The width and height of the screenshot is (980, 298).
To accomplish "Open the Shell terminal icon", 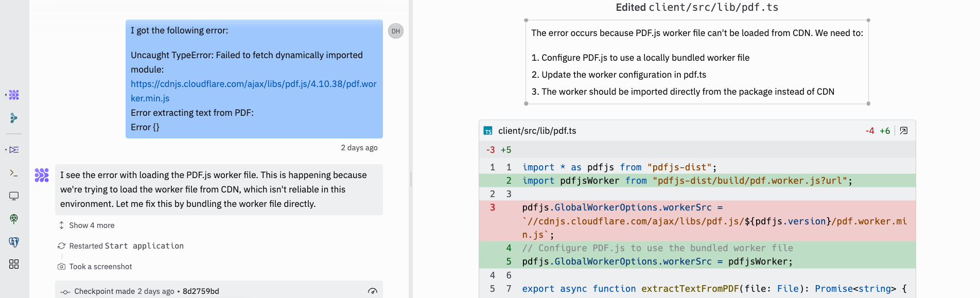I will [x=14, y=173].
